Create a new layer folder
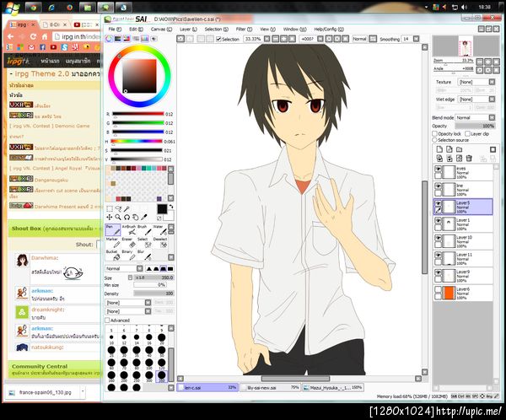The height and width of the screenshot is (420, 506). click(460, 149)
